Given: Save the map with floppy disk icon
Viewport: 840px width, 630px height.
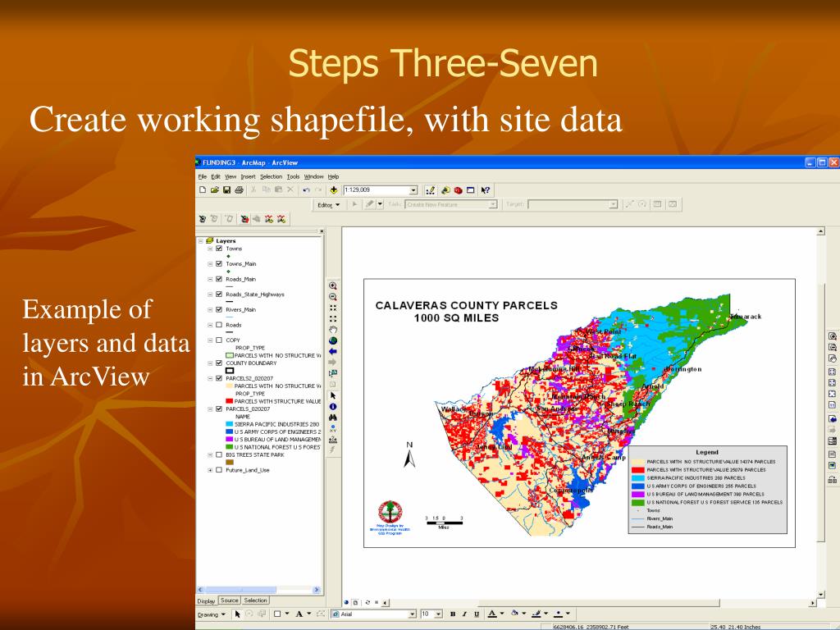Looking at the screenshot, I should 226,190.
